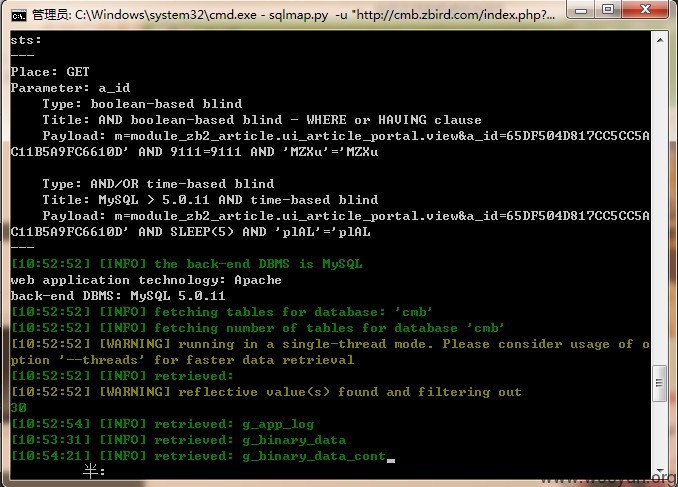The image size is (678, 487).
Task: Click 'reflective value(s) found' warning line
Action: coord(266,392)
